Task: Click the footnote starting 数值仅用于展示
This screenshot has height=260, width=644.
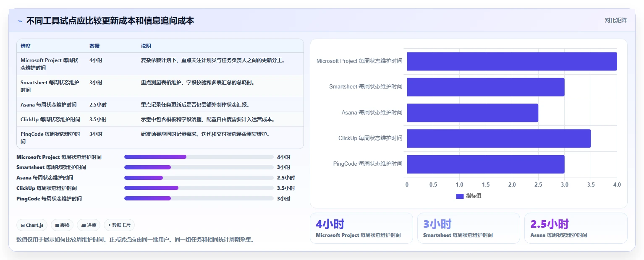Action: (135, 240)
